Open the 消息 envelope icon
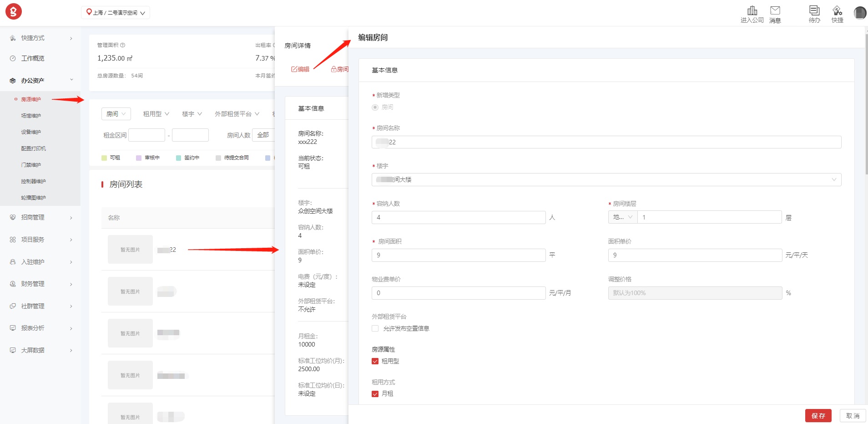The height and width of the screenshot is (424, 868). click(x=775, y=10)
